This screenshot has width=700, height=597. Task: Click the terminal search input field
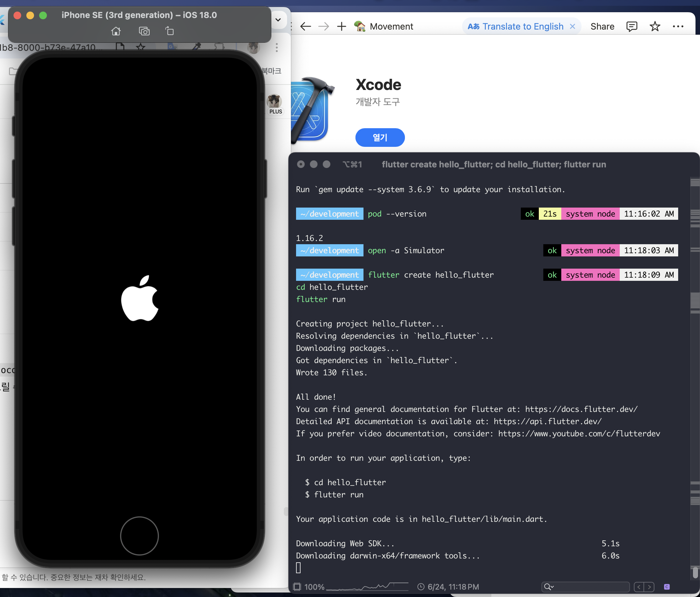591,587
